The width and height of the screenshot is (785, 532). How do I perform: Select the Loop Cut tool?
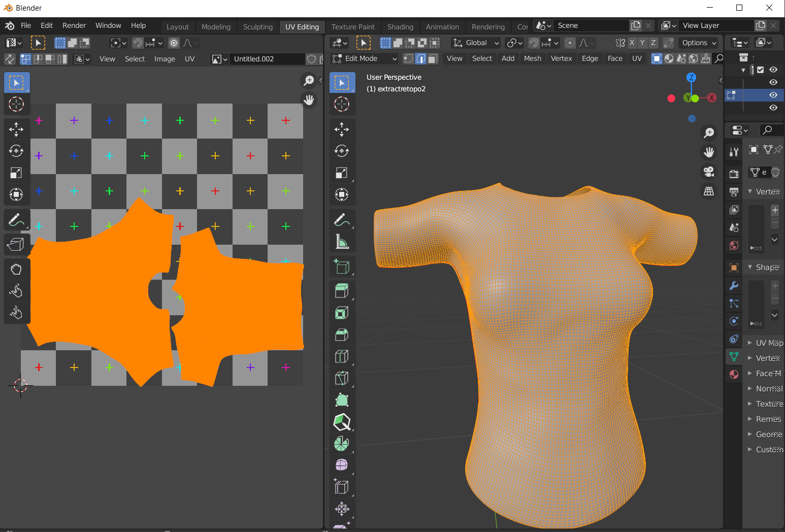point(342,356)
